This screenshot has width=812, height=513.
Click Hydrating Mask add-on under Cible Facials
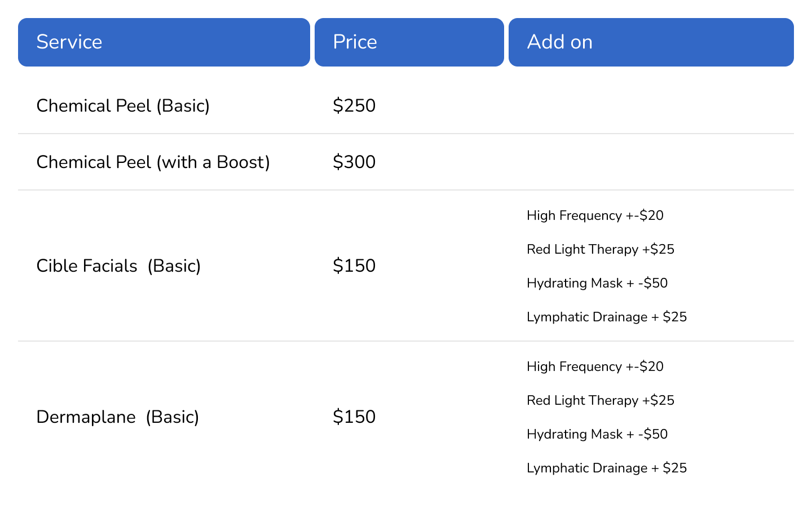pyautogui.click(x=597, y=283)
